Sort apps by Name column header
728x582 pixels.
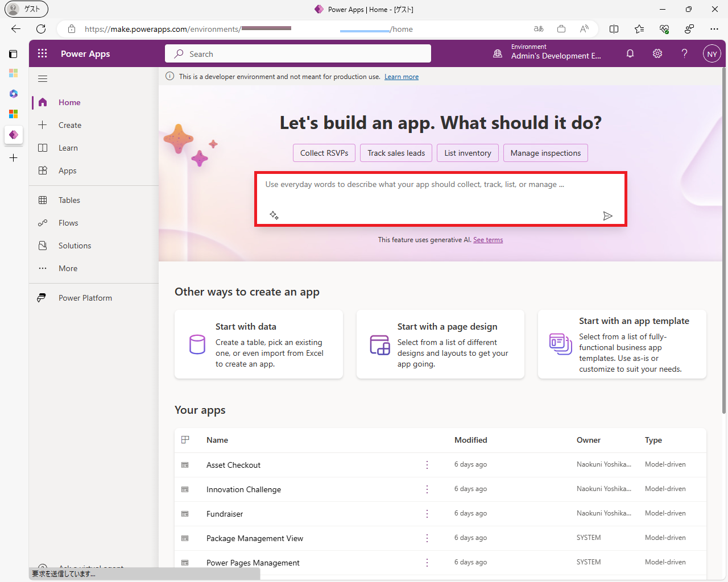coord(217,440)
